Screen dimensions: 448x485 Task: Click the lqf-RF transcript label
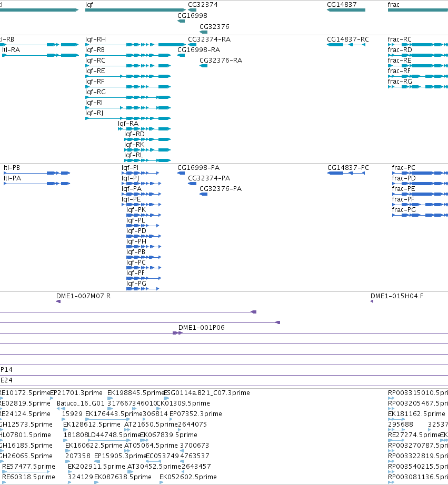(x=95, y=82)
